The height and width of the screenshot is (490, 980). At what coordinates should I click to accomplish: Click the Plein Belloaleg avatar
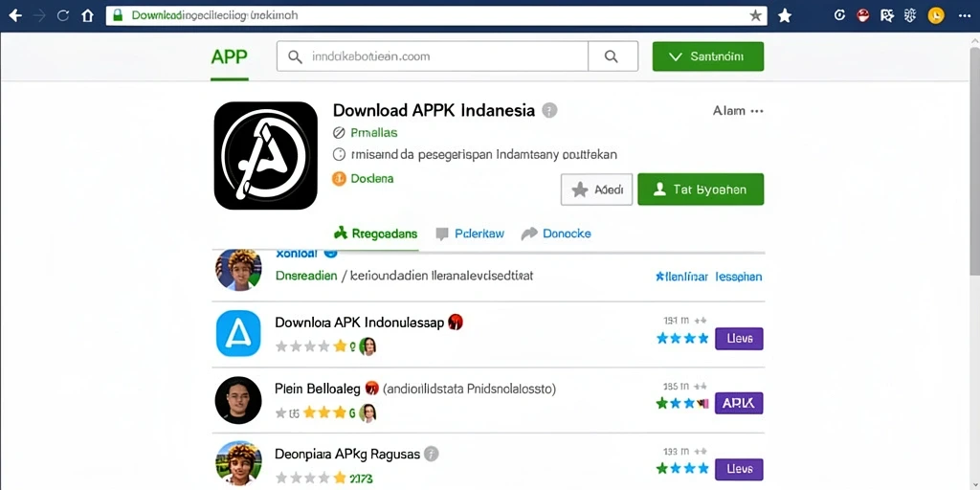(x=238, y=400)
